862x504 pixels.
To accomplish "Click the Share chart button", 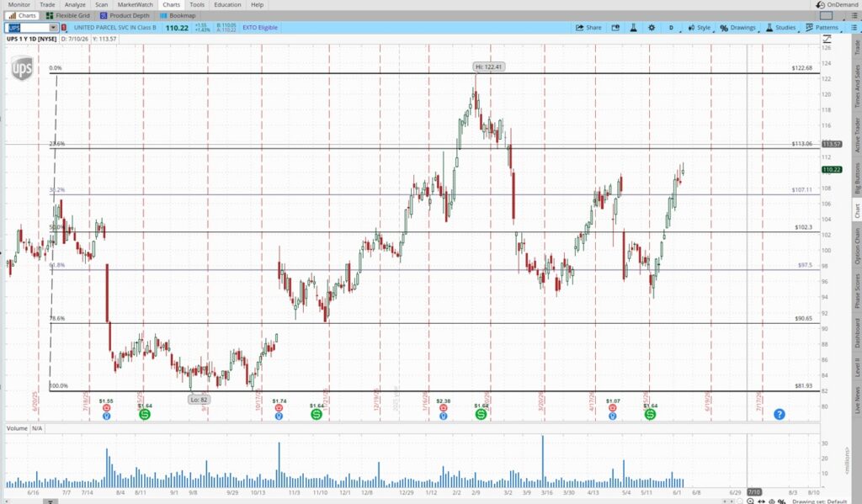I will click(588, 28).
